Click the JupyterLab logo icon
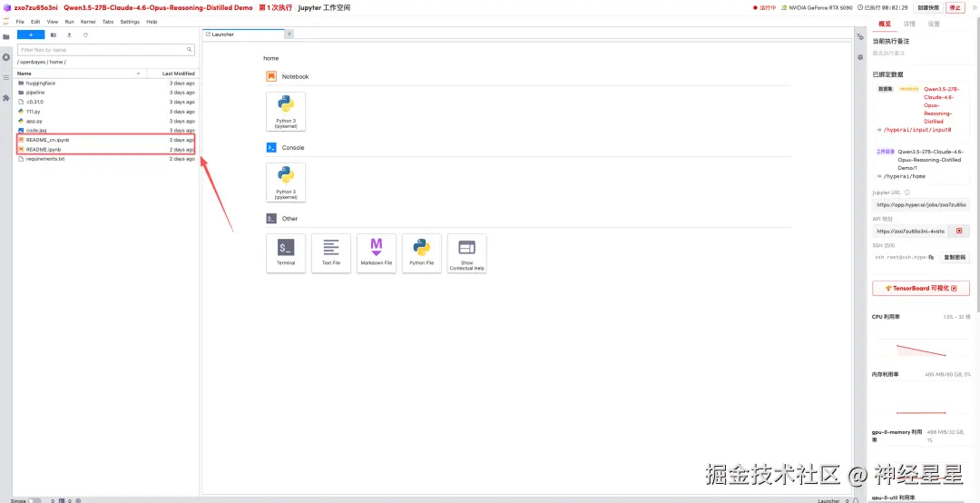This screenshot has height=503, width=980. click(x=6, y=21)
